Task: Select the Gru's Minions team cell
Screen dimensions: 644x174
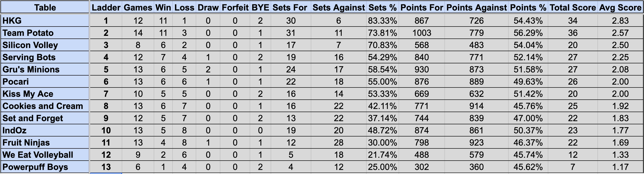Action: coord(45,69)
